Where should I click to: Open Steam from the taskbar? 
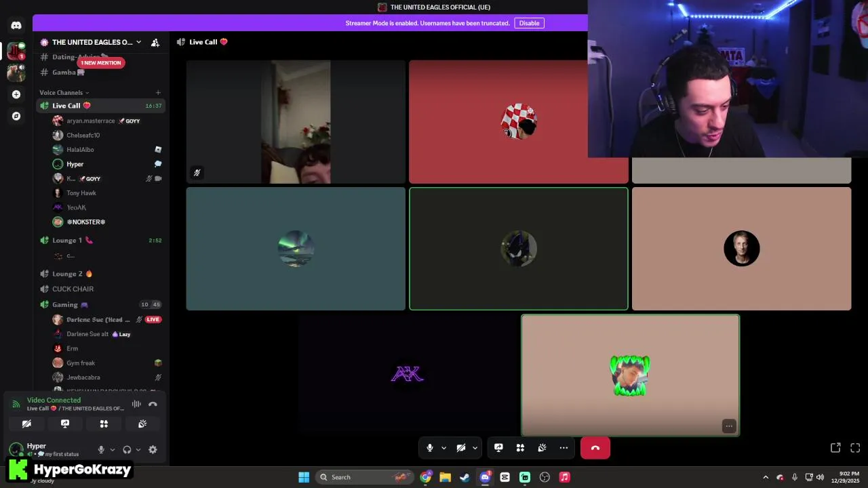point(465,477)
